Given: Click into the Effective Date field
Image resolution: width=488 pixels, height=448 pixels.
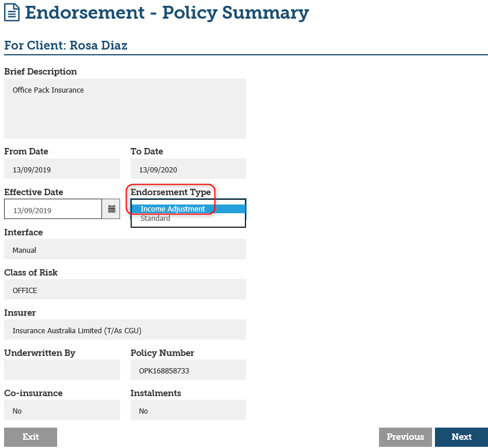Looking at the screenshot, I should 53,210.
